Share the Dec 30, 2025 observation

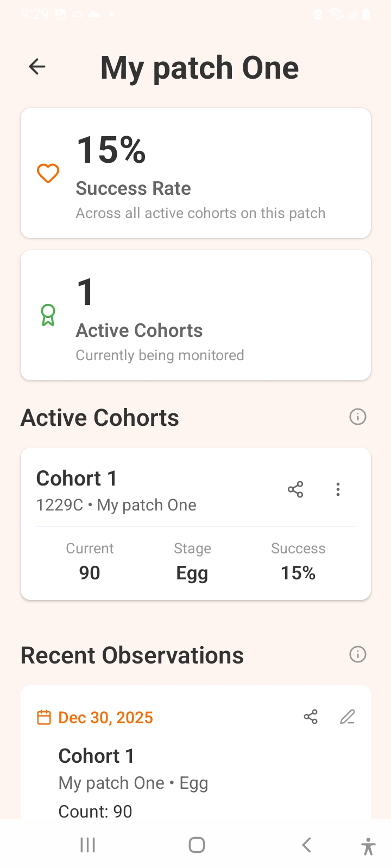click(311, 717)
